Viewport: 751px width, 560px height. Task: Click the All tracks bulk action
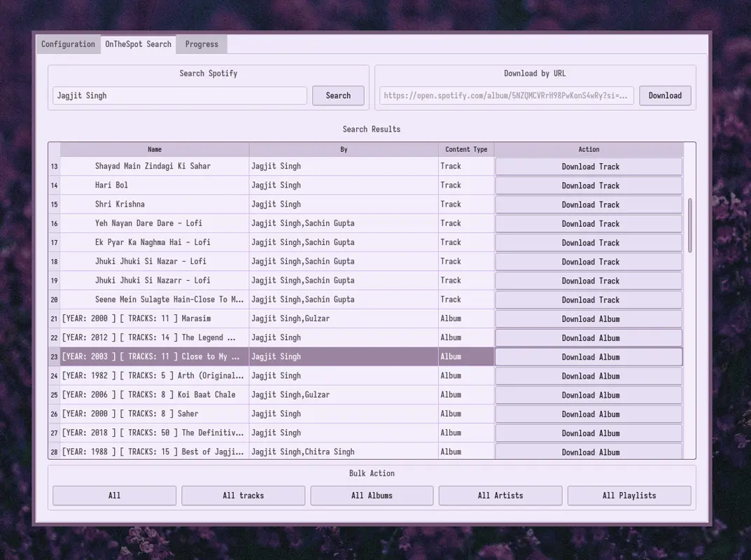[243, 495]
